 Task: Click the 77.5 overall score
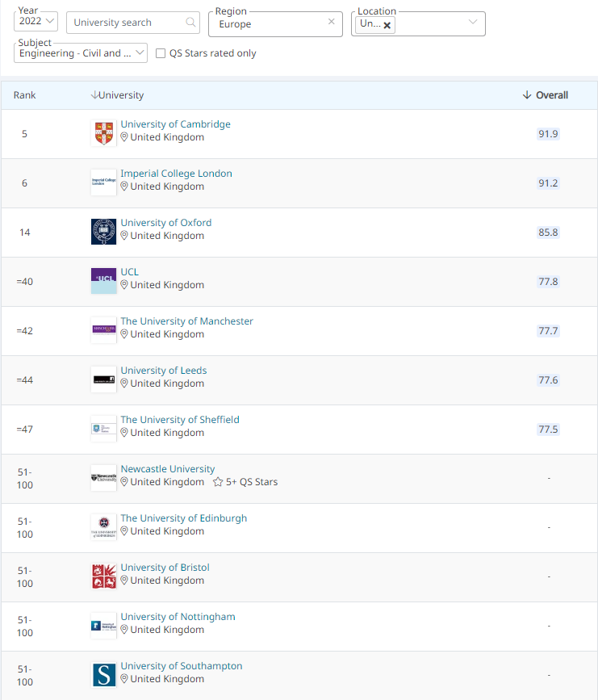(x=548, y=430)
